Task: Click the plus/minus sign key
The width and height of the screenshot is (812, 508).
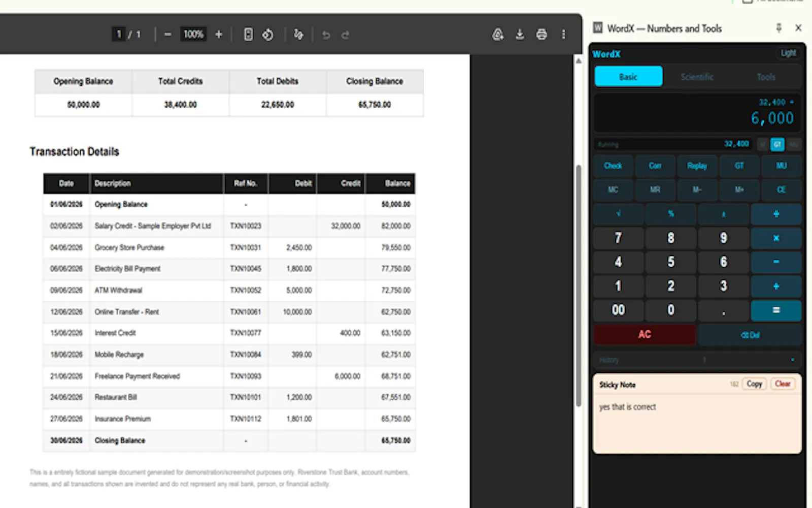Action: tap(724, 214)
